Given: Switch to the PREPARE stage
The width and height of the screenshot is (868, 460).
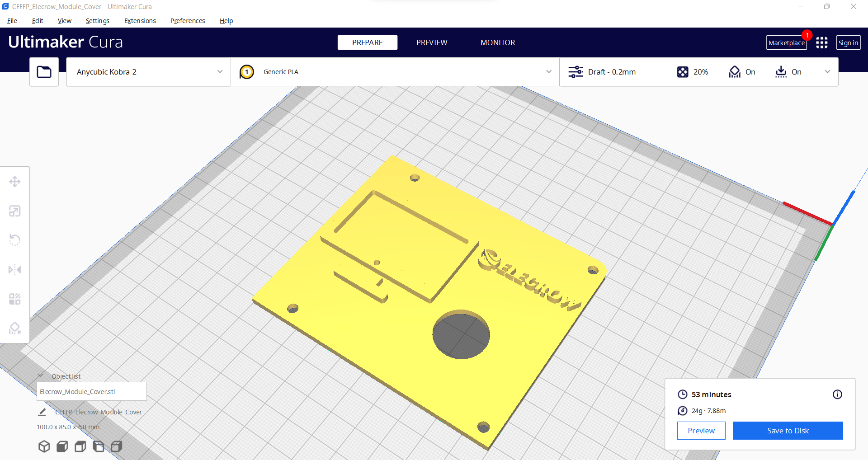Looking at the screenshot, I should pos(368,42).
